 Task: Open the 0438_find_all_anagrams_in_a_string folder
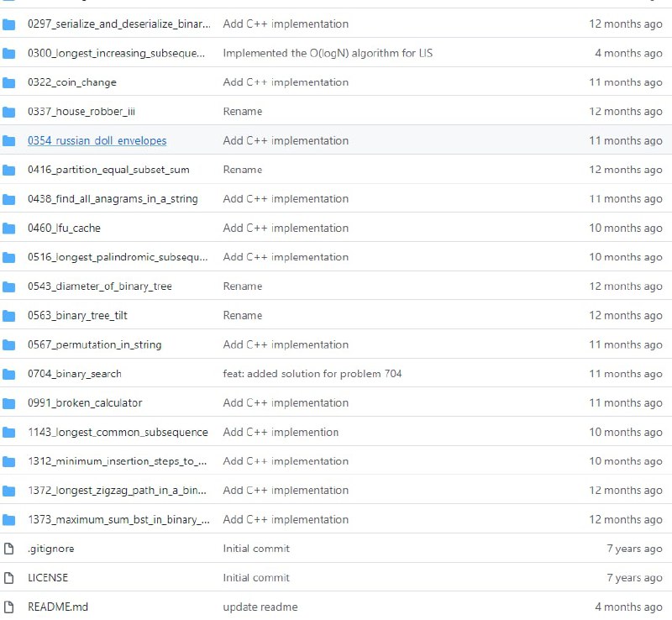(x=113, y=199)
